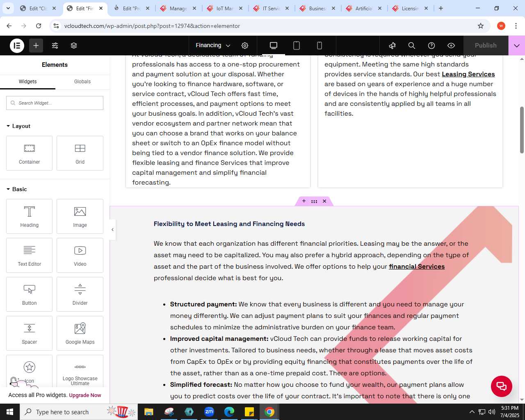Screen dimensions: 525x420
Task: Click the financial Services link
Action: click(417, 267)
